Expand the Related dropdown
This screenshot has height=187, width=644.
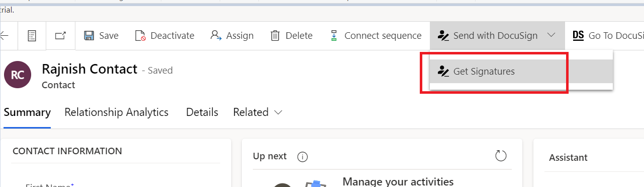point(258,112)
